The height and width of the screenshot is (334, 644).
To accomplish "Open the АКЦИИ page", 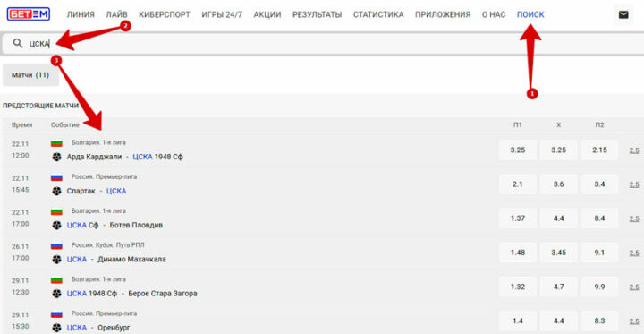I will click(267, 15).
